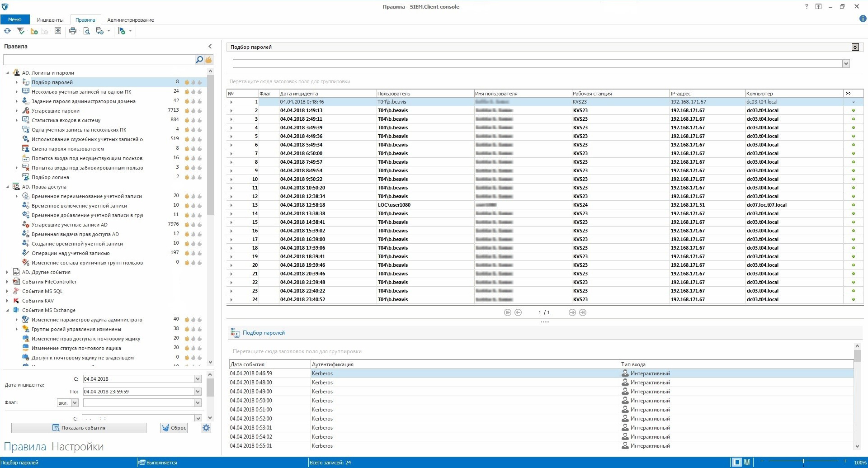
Task: Click the magnifier search icon in the rules panel
Action: (x=199, y=60)
